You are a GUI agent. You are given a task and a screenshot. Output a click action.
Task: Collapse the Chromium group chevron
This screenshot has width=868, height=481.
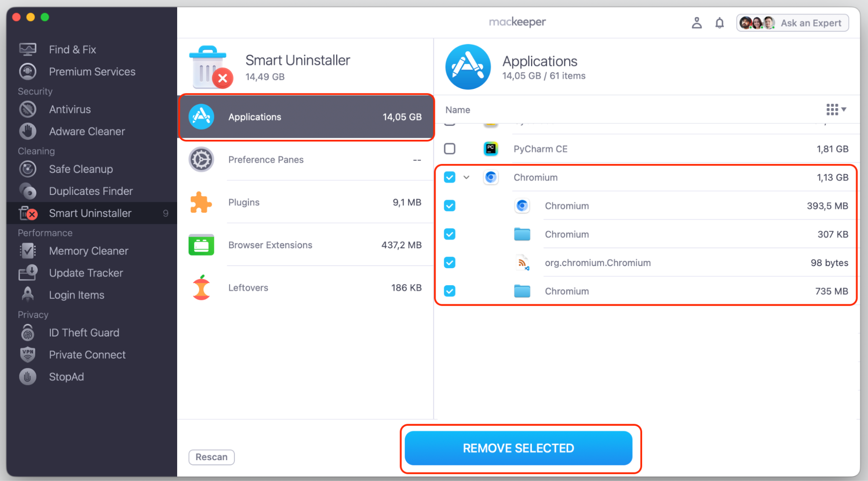pyautogui.click(x=466, y=177)
